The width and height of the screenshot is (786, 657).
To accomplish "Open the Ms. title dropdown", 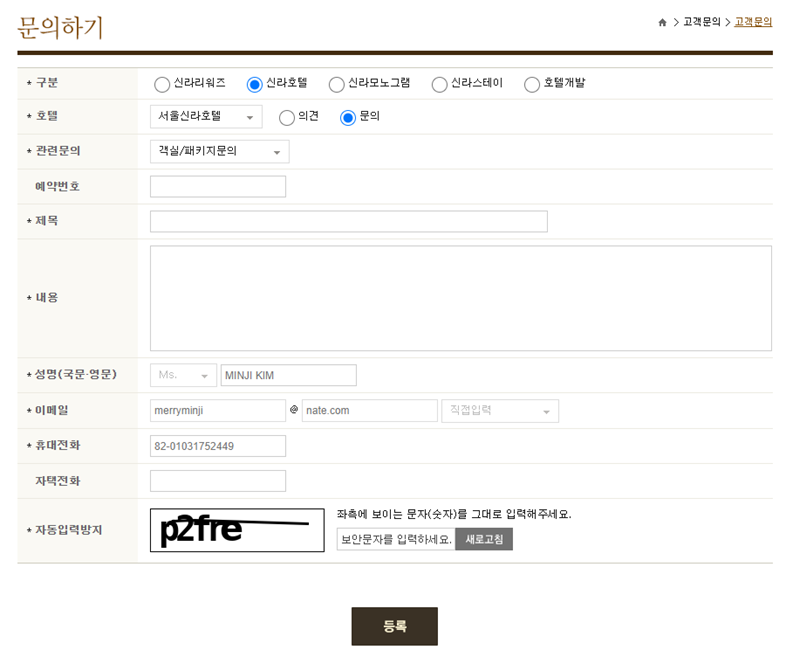I will pyautogui.click(x=183, y=375).
